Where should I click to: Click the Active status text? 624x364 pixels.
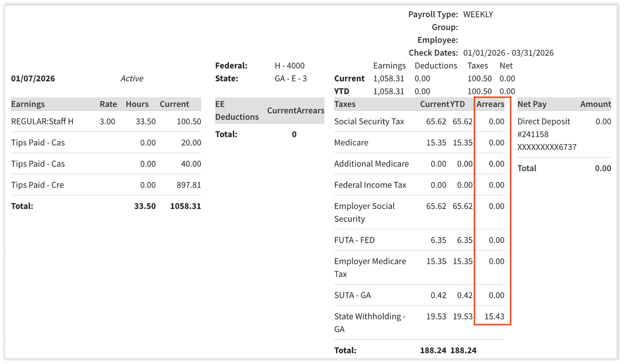pyautogui.click(x=132, y=78)
